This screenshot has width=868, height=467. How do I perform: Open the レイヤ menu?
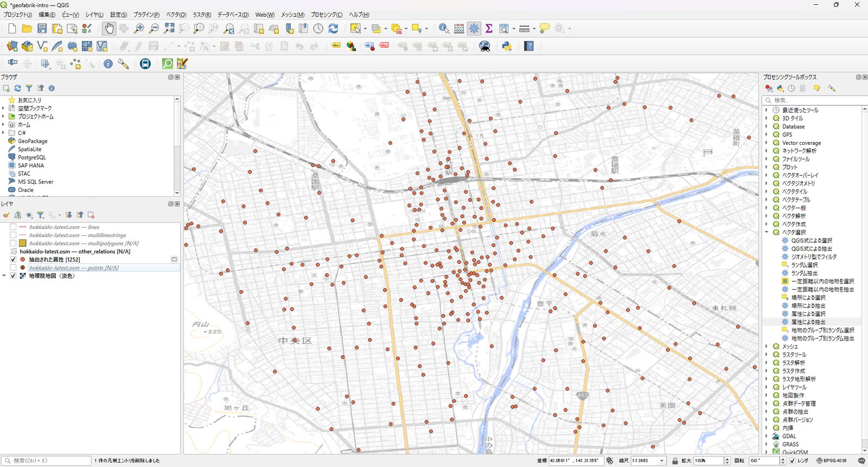pyautogui.click(x=94, y=15)
